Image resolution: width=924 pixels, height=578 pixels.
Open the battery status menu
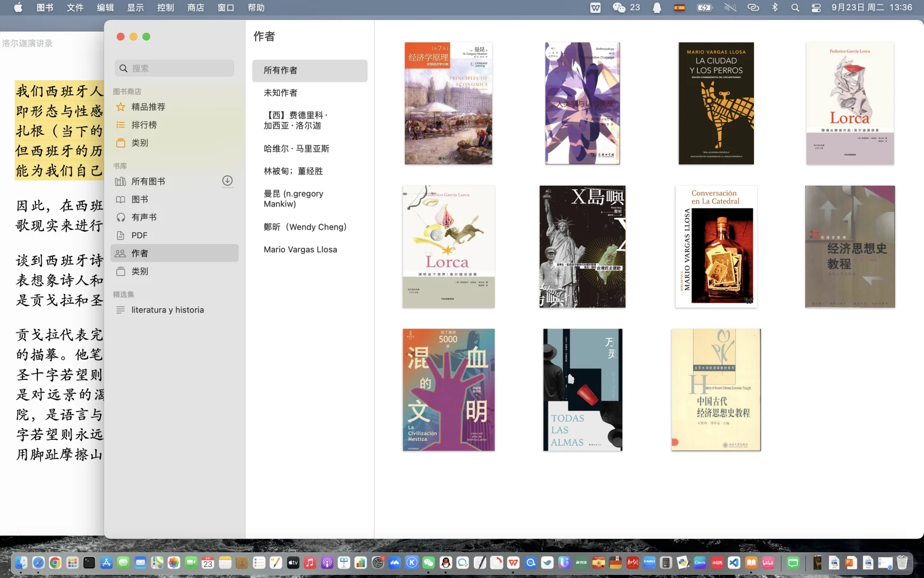[x=705, y=7]
